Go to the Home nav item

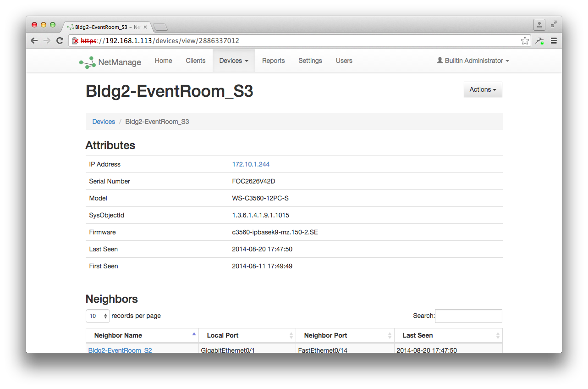point(164,61)
